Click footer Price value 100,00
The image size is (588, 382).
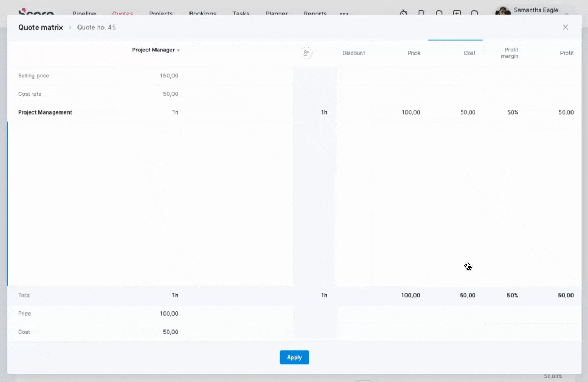pyautogui.click(x=169, y=314)
